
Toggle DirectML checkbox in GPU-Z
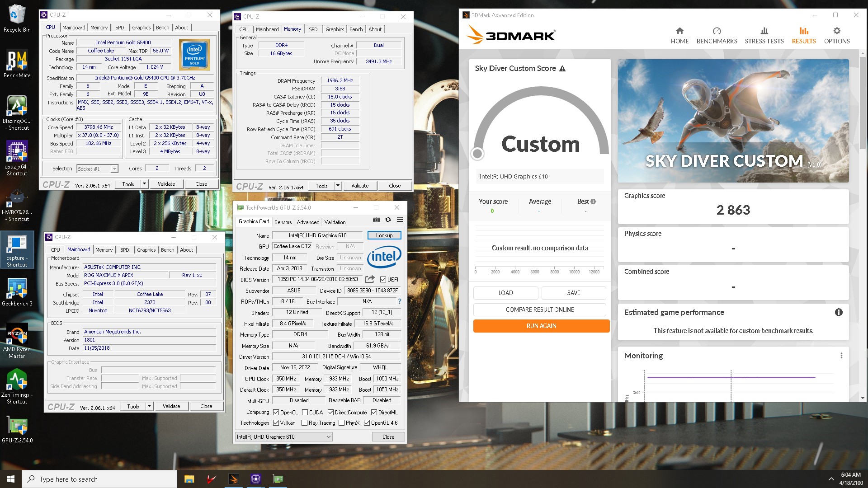tap(374, 413)
